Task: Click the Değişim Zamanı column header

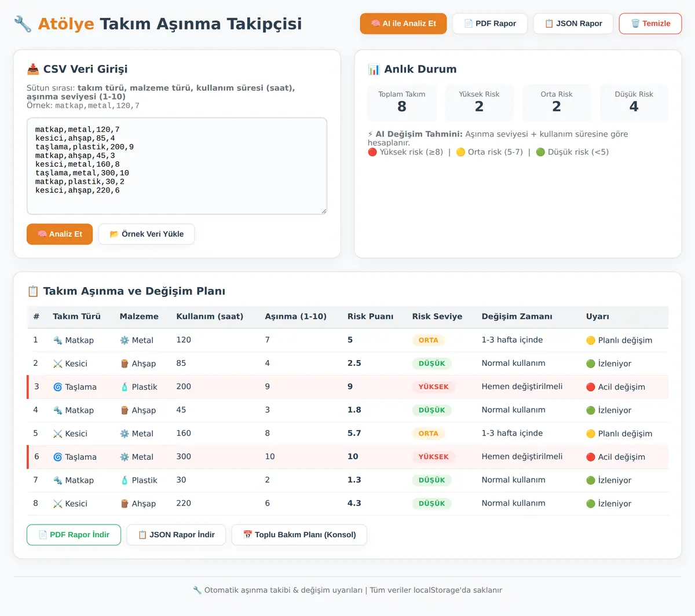Action: coord(517,317)
